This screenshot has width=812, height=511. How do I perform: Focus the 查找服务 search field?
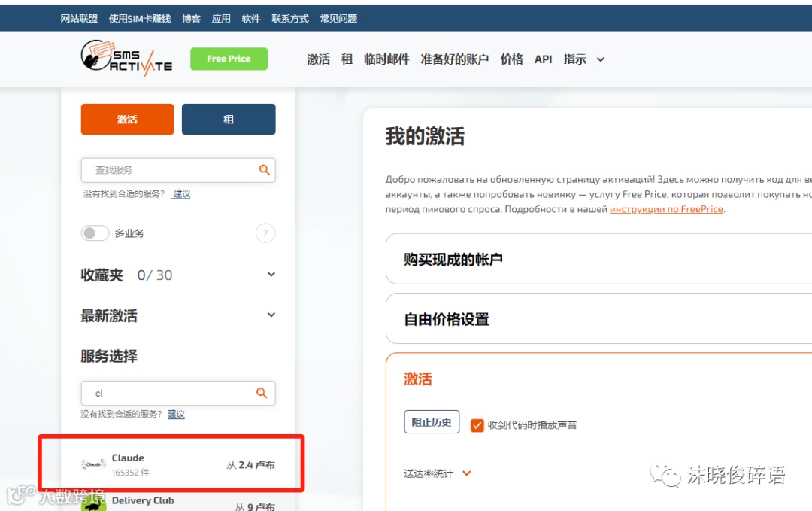click(x=178, y=170)
